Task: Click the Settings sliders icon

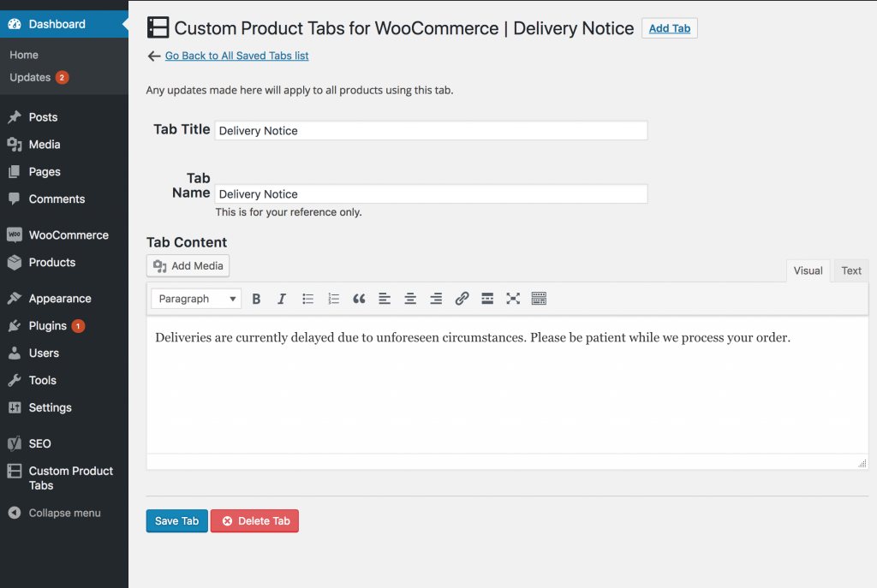Action: pyautogui.click(x=15, y=407)
